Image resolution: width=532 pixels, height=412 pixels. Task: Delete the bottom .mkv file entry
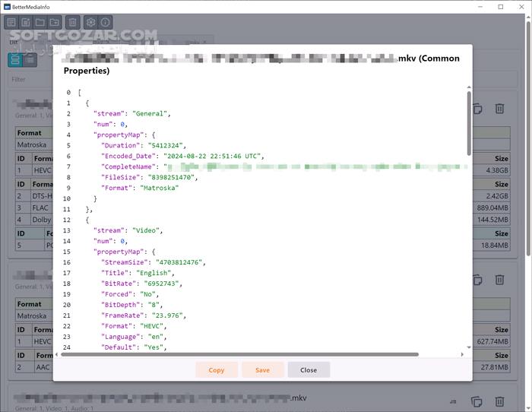[499, 401]
